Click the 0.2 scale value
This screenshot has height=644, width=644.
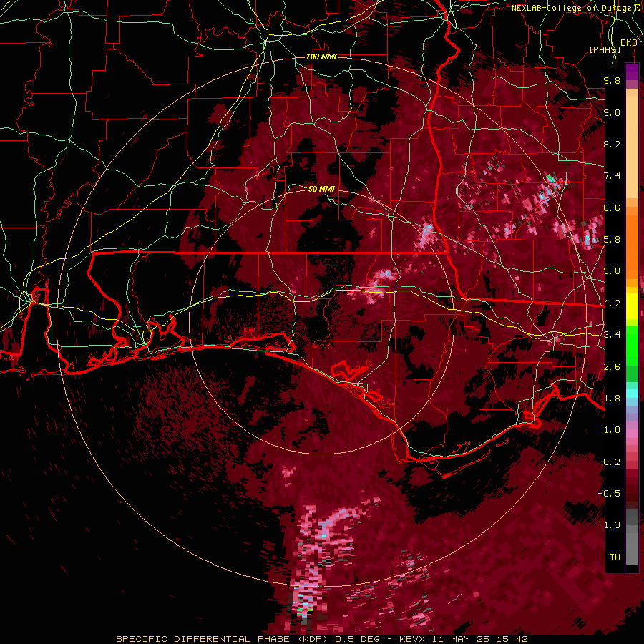(x=612, y=462)
